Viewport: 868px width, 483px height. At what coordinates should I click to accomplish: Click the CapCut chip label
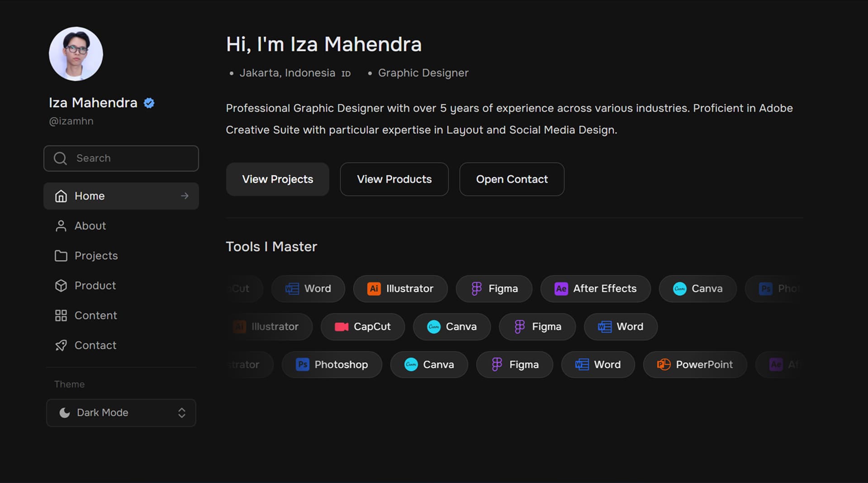[x=372, y=327]
